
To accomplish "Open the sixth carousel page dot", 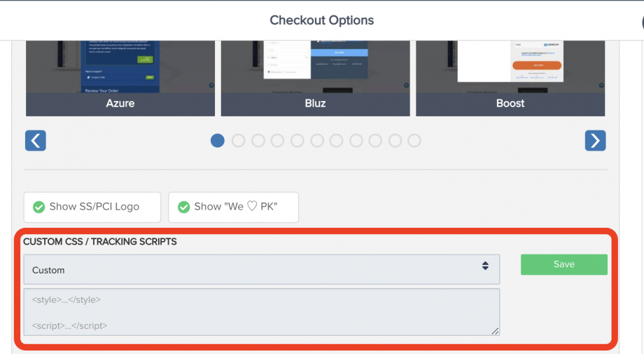I will (x=316, y=141).
